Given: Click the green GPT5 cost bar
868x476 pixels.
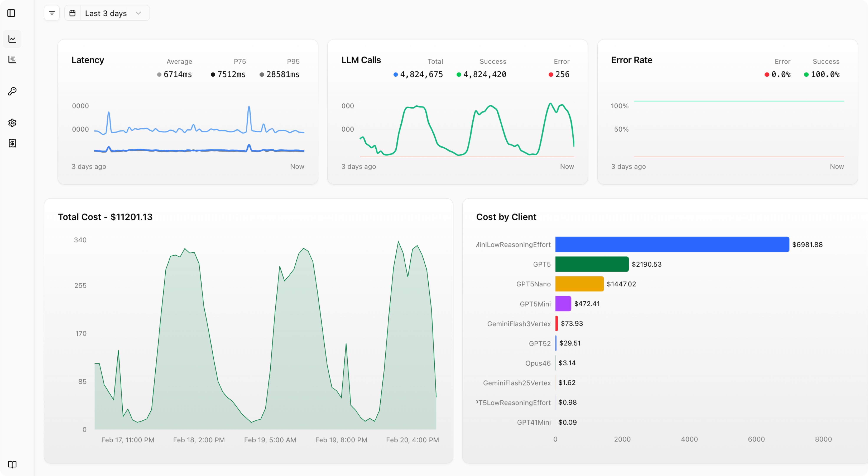Looking at the screenshot, I should click(592, 264).
